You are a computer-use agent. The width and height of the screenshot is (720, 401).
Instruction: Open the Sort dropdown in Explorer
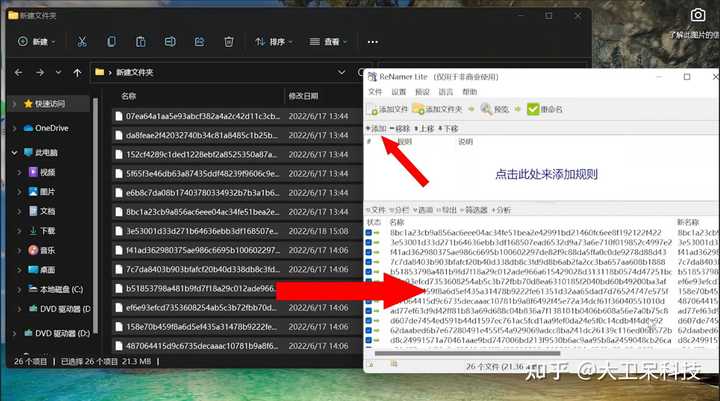click(x=274, y=42)
